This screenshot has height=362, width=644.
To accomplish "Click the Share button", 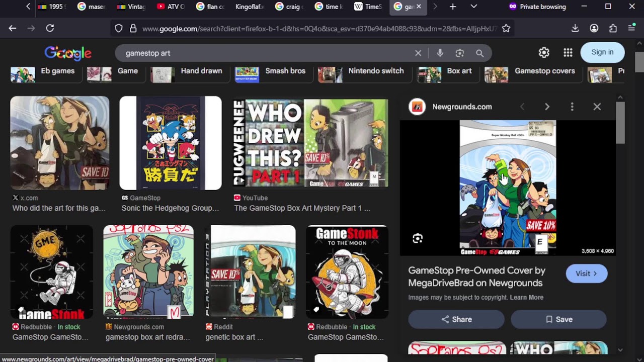I will tap(456, 319).
